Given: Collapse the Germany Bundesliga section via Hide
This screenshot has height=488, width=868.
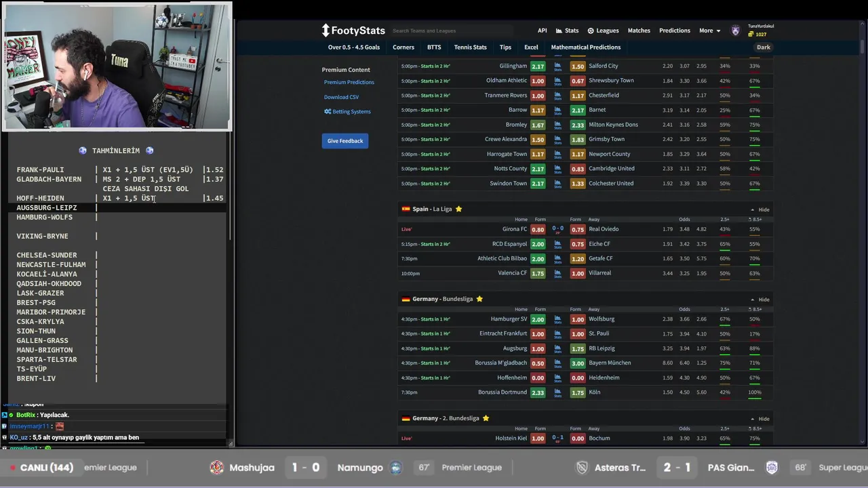Looking at the screenshot, I should tap(760, 300).
